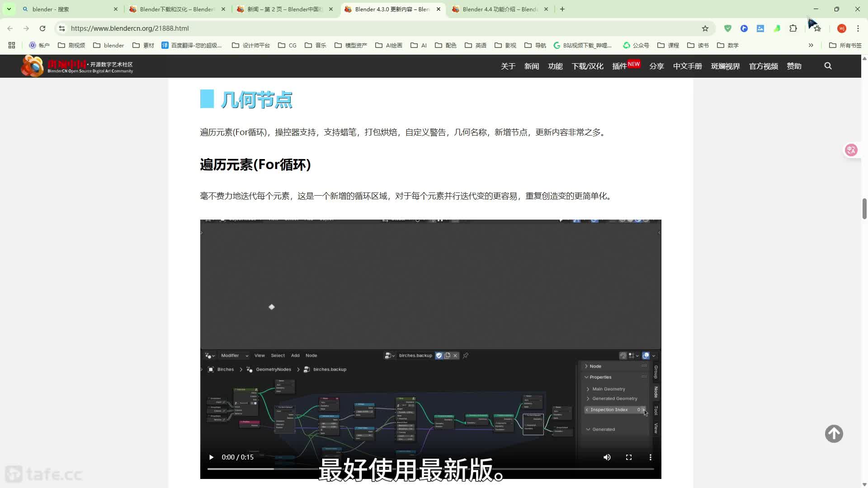Image resolution: width=868 pixels, height=488 pixels.
Task: Open the 新闻 navigation menu
Action: 532,66
